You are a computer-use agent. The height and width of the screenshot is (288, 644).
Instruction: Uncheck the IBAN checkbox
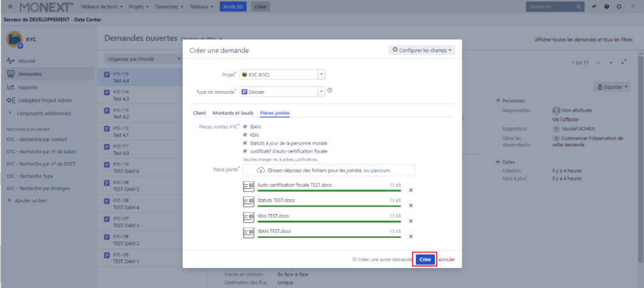point(245,126)
